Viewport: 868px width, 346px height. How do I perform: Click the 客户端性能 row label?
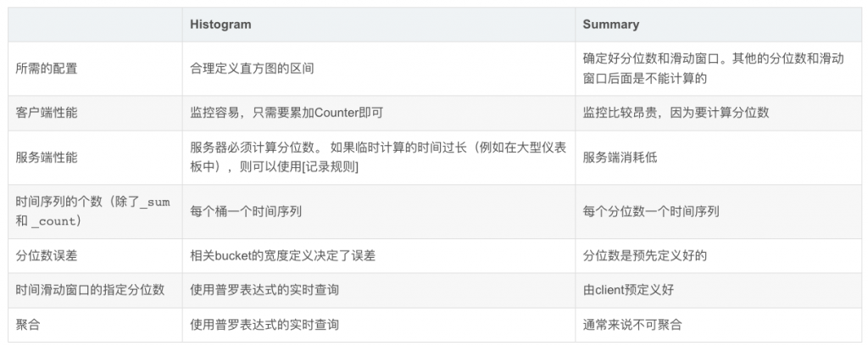pyautogui.click(x=47, y=113)
